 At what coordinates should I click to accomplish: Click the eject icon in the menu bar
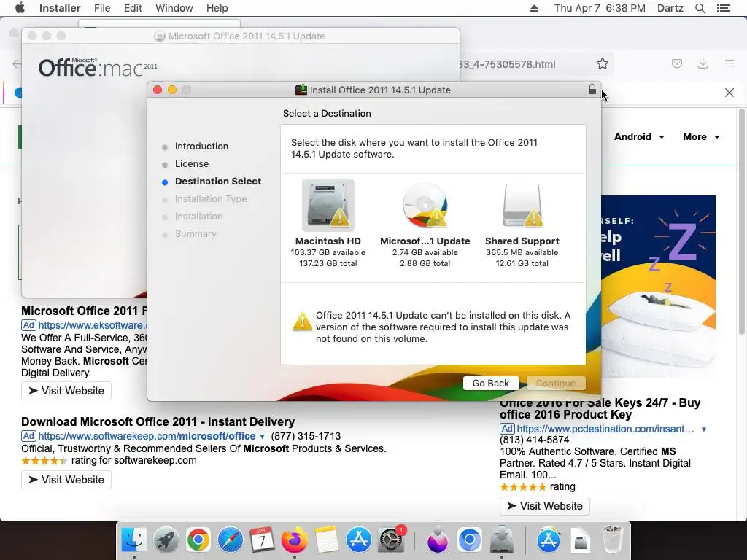point(534,8)
